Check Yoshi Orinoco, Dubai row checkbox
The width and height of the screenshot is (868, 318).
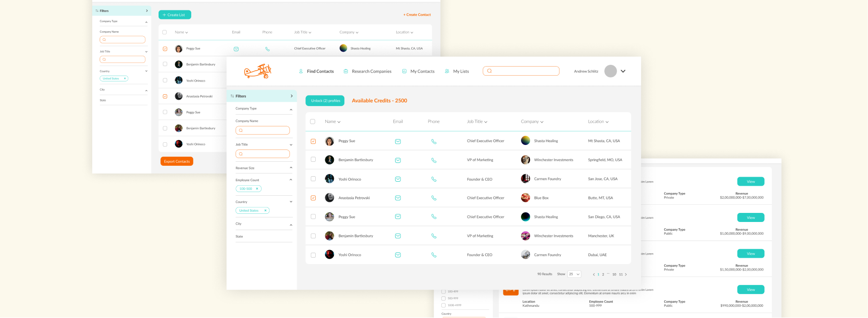(x=313, y=255)
